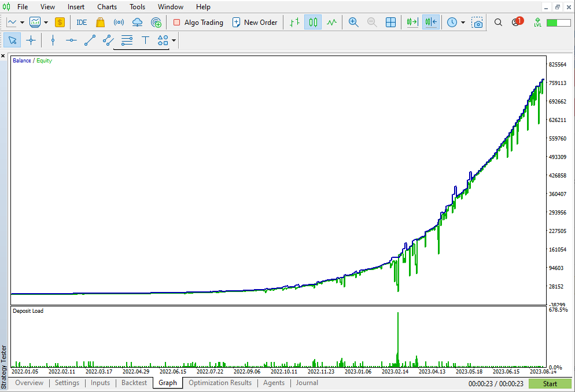Open the timeframe clock dropdown arrow

coord(463,23)
